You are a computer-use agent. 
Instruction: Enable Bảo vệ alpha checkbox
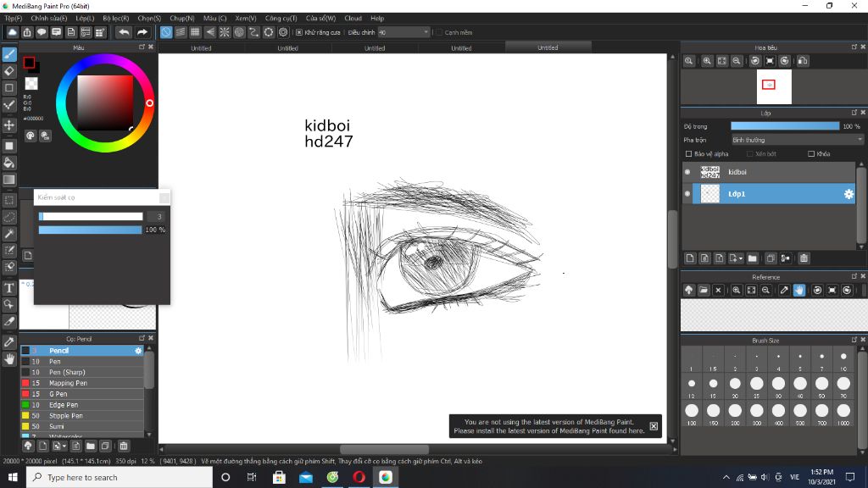[x=688, y=154]
